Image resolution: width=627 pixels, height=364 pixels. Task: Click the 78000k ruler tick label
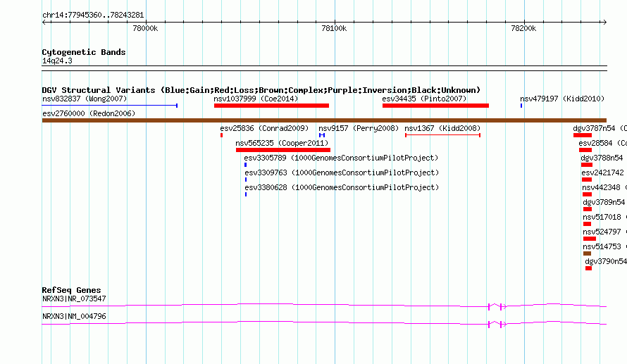pyautogui.click(x=145, y=28)
